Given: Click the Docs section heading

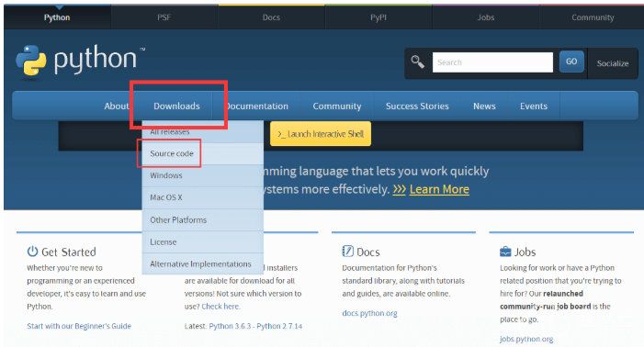Looking at the screenshot, I should (x=368, y=252).
